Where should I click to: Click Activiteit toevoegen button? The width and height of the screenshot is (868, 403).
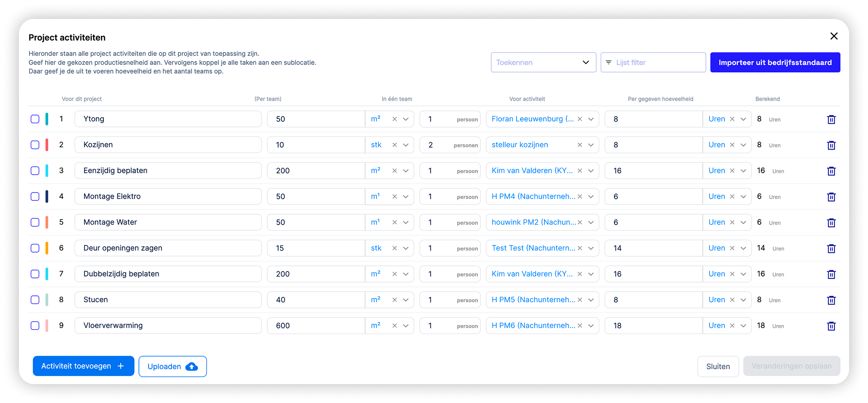coord(83,366)
